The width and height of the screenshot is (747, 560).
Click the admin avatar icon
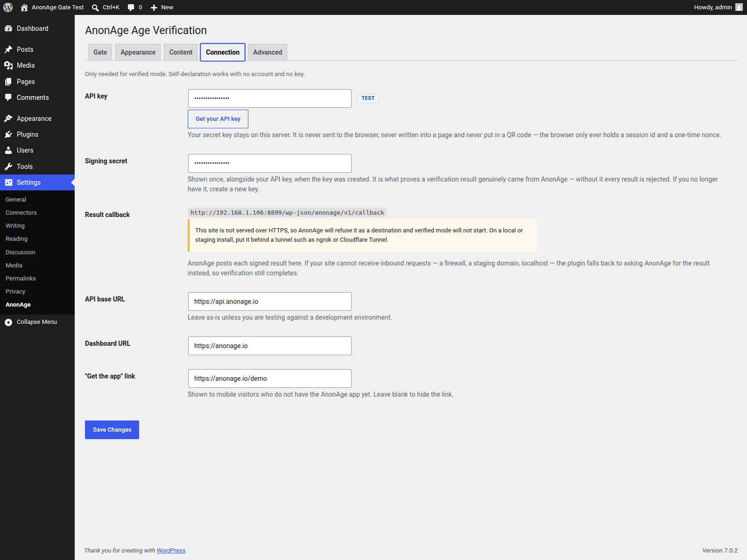[x=739, y=7]
